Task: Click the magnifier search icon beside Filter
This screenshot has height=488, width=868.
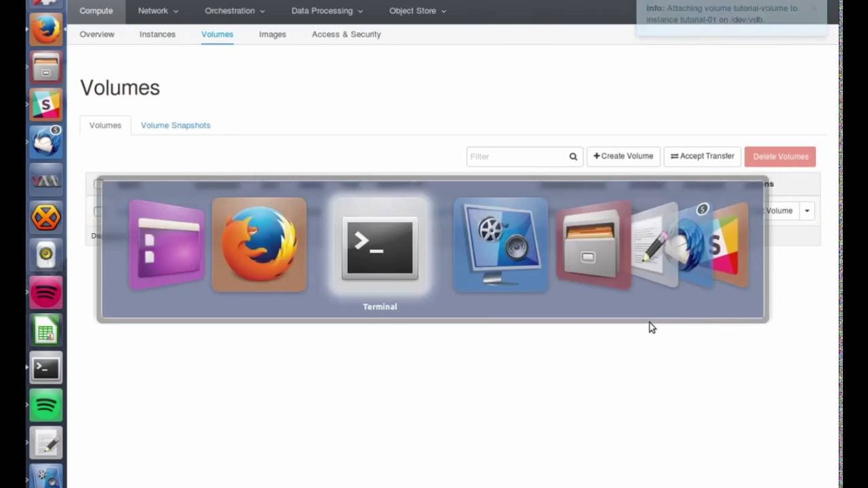Action: (x=573, y=157)
